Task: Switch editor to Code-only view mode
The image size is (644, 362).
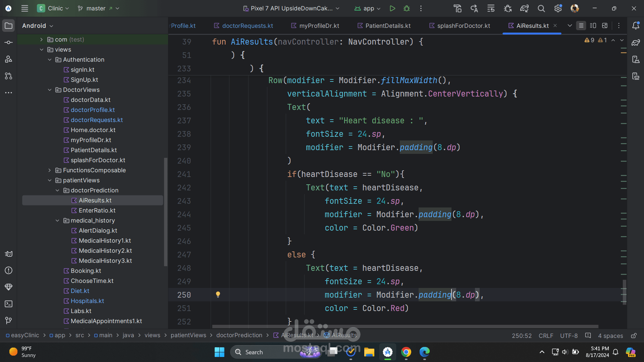Action: tap(581, 26)
